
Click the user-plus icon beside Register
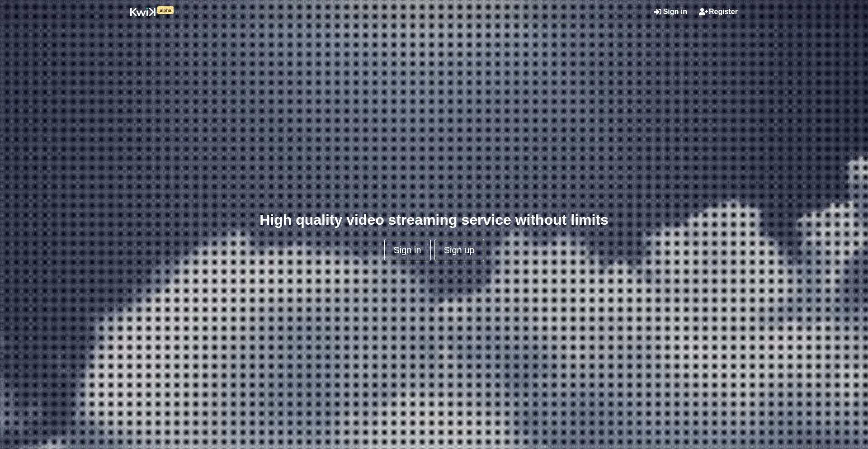pyautogui.click(x=703, y=12)
